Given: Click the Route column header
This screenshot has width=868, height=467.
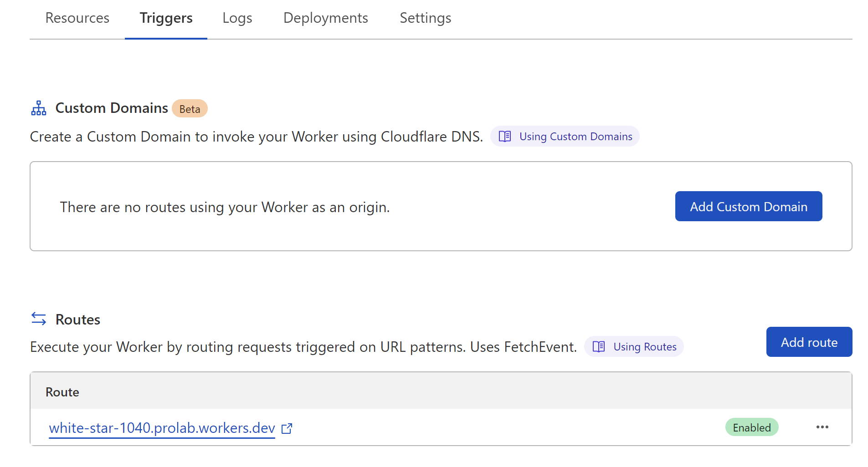Looking at the screenshot, I should pyautogui.click(x=62, y=392).
